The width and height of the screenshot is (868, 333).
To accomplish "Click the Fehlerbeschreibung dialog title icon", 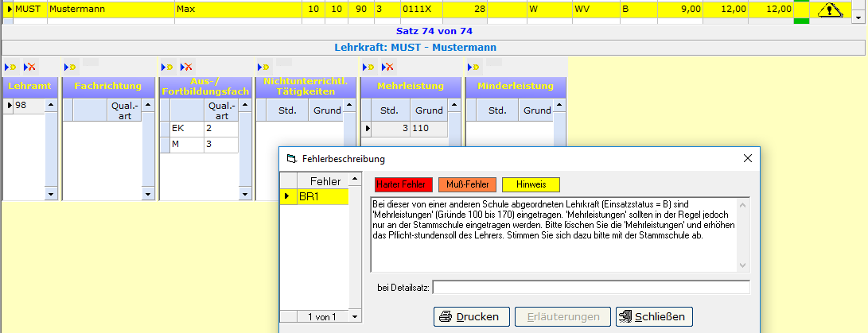I will [x=292, y=159].
